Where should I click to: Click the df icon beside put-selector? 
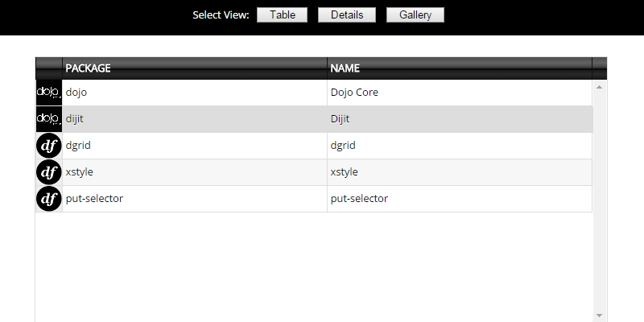49,199
